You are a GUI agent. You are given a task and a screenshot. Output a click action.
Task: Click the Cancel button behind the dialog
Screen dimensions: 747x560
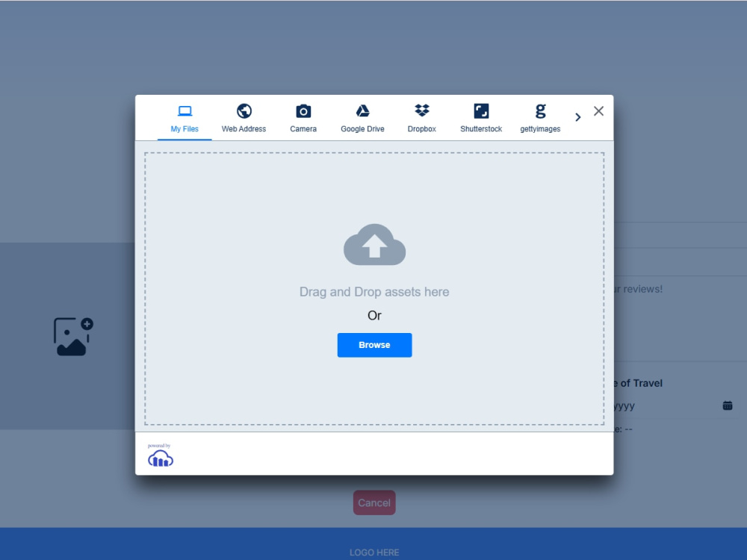(x=374, y=503)
